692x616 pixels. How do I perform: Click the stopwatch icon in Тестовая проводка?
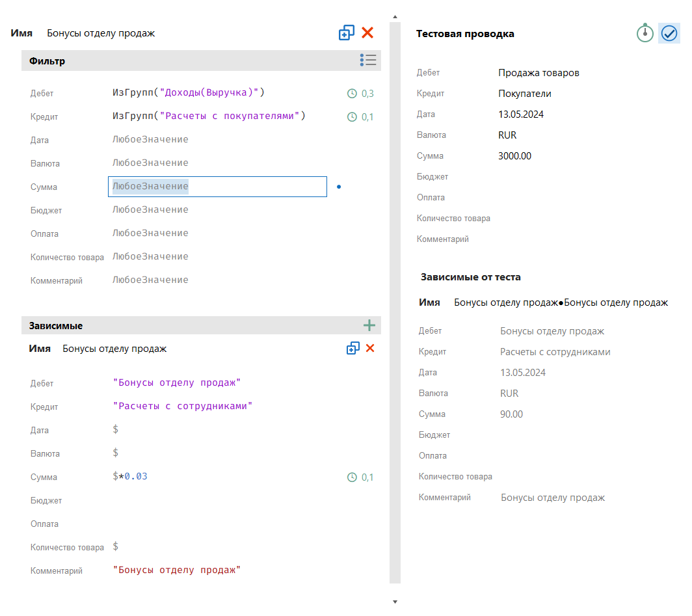point(645,33)
